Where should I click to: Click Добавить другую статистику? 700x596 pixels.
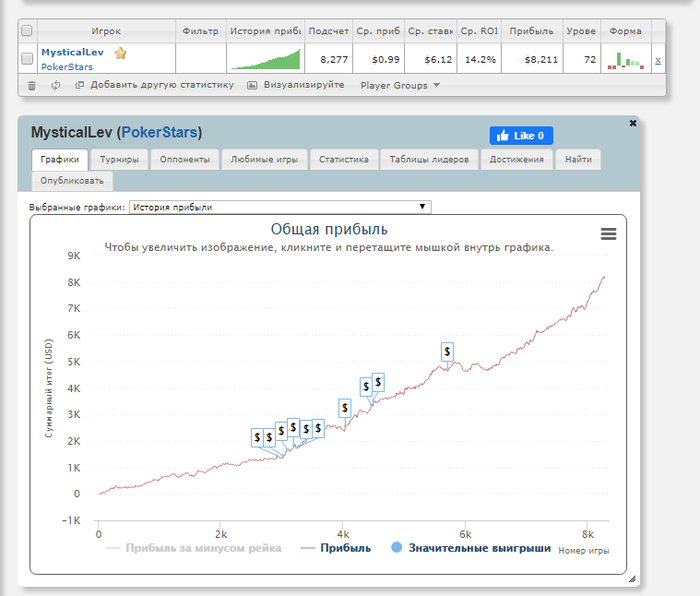pyautogui.click(x=154, y=85)
